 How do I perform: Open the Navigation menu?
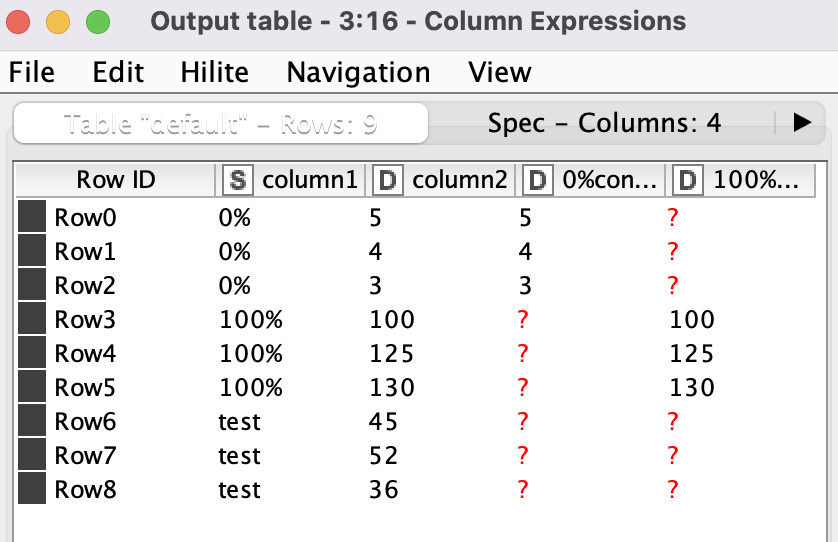358,73
